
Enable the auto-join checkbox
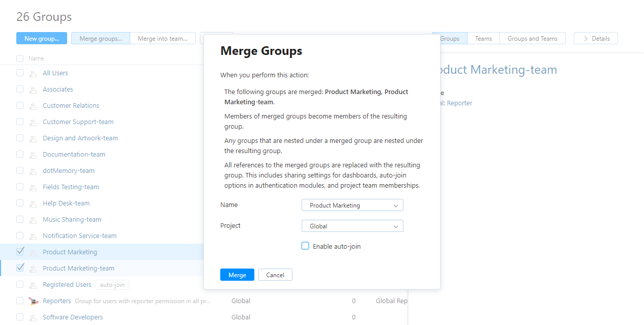coord(305,246)
